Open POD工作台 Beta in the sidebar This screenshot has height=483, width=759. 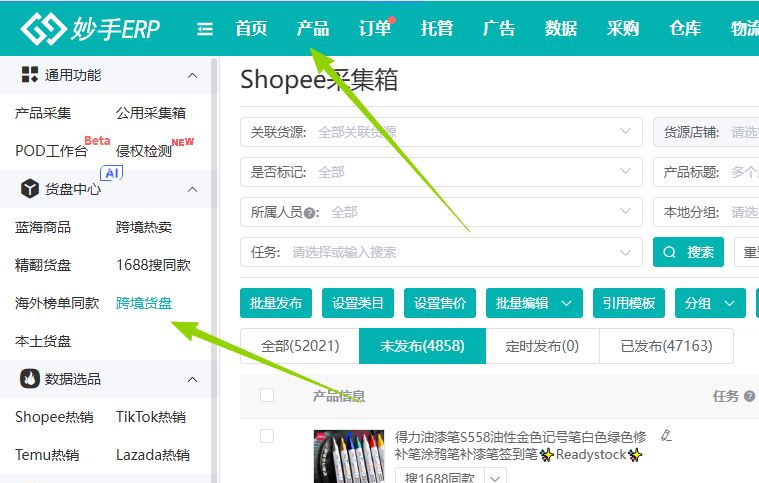(51, 151)
